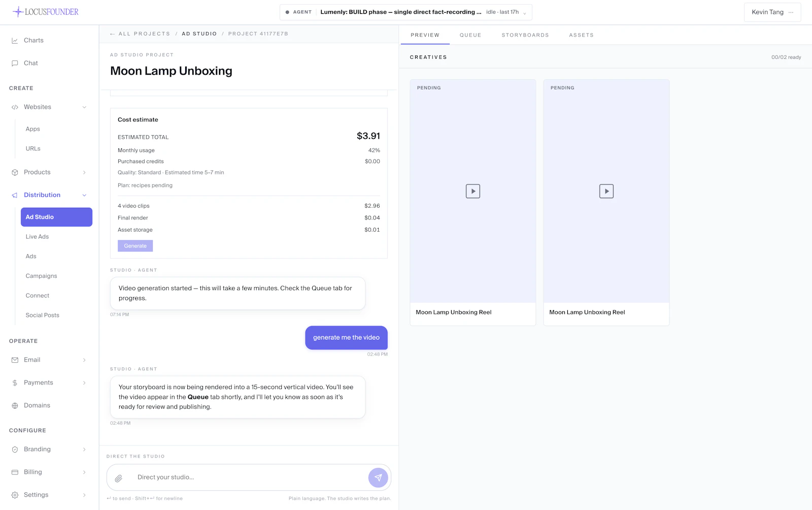812x510 pixels.
Task: Open the agent status dropdown arrow
Action: click(x=525, y=13)
